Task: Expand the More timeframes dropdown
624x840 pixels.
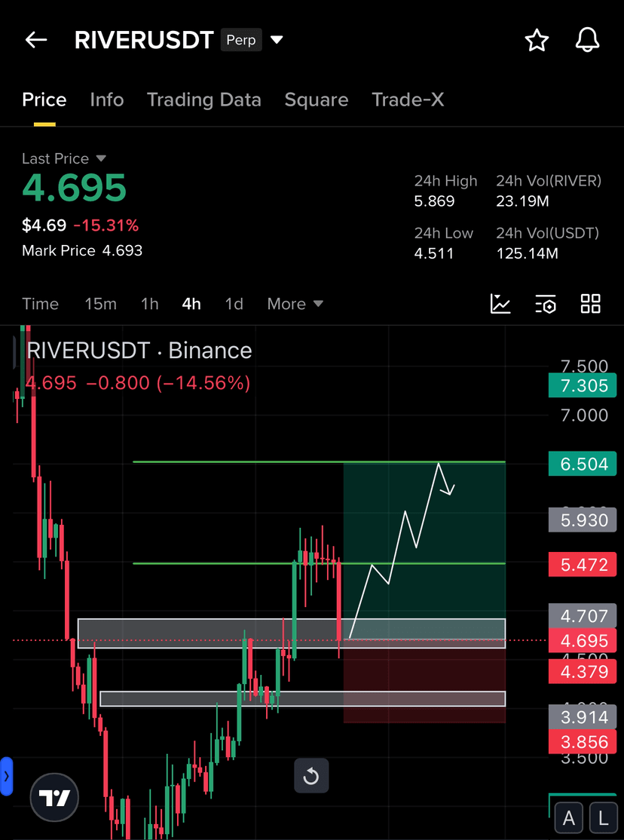Action: (x=295, y=304)
